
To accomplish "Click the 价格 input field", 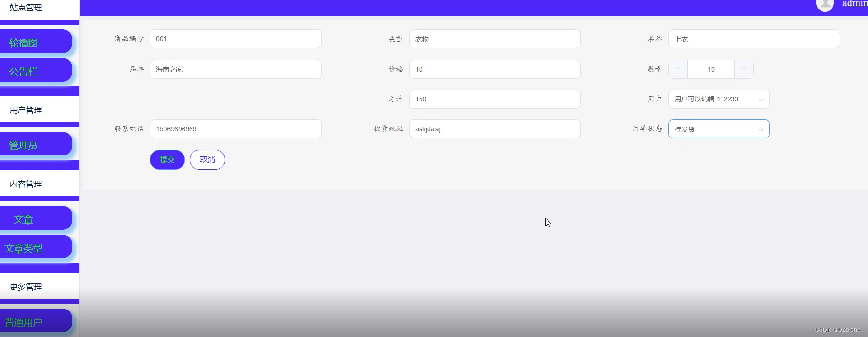I will pyautogui.click(x=494, y=69).
